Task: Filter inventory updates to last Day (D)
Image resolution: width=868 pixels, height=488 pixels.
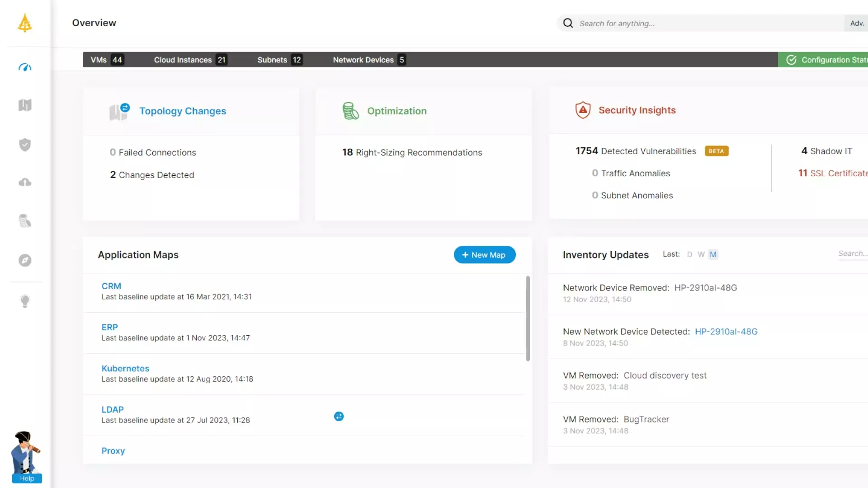Action: 689,254
